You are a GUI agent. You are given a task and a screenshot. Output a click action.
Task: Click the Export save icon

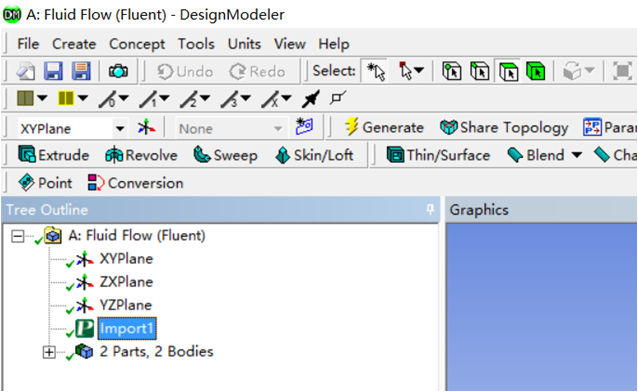(x=81, y=71)
